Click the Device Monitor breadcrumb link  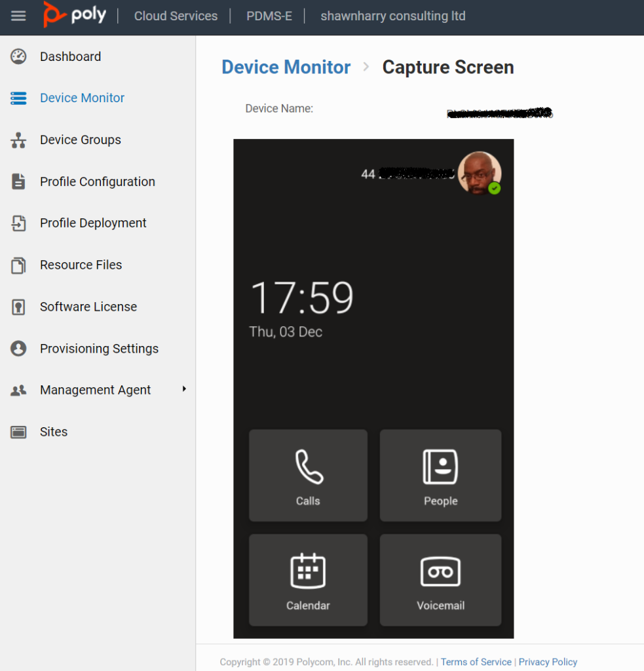point(286,67)
